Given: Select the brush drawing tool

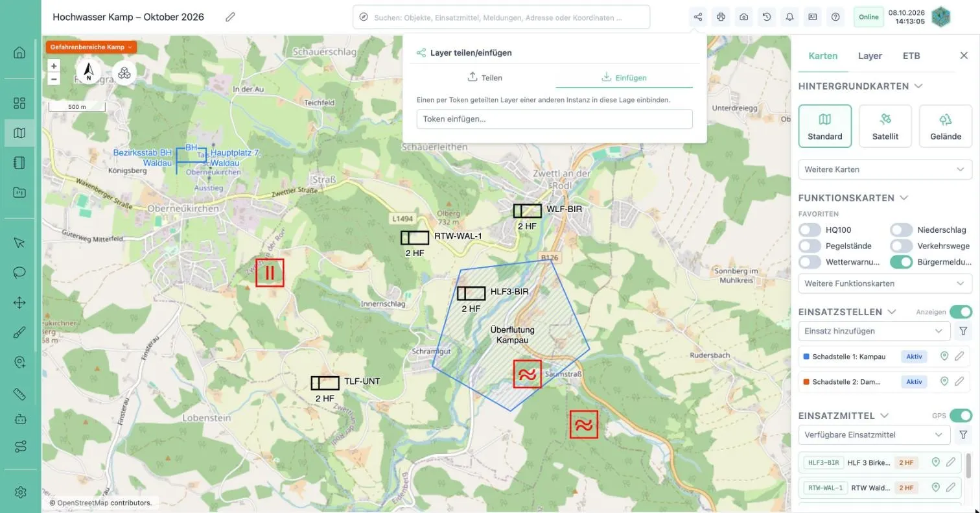Looking at the screenshot, I should point(19,333).
